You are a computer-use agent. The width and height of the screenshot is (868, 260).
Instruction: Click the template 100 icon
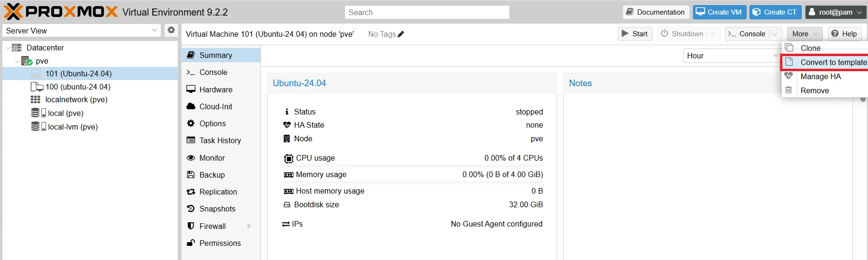coord(37,87)
